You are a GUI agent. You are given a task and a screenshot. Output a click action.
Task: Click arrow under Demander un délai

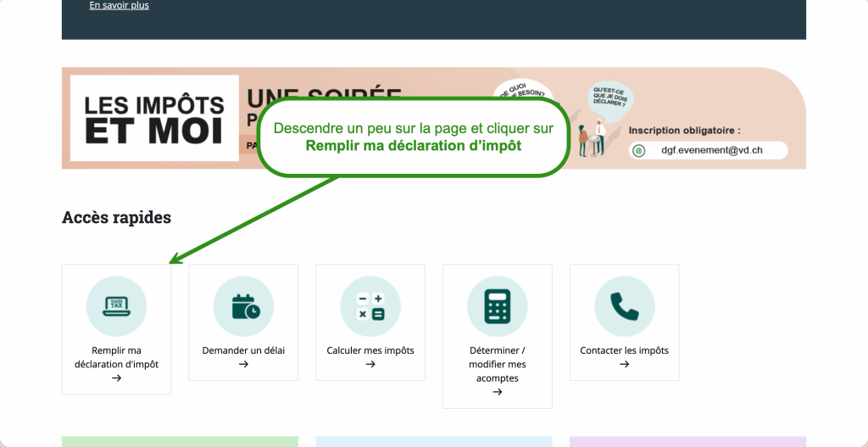(243, 365)
